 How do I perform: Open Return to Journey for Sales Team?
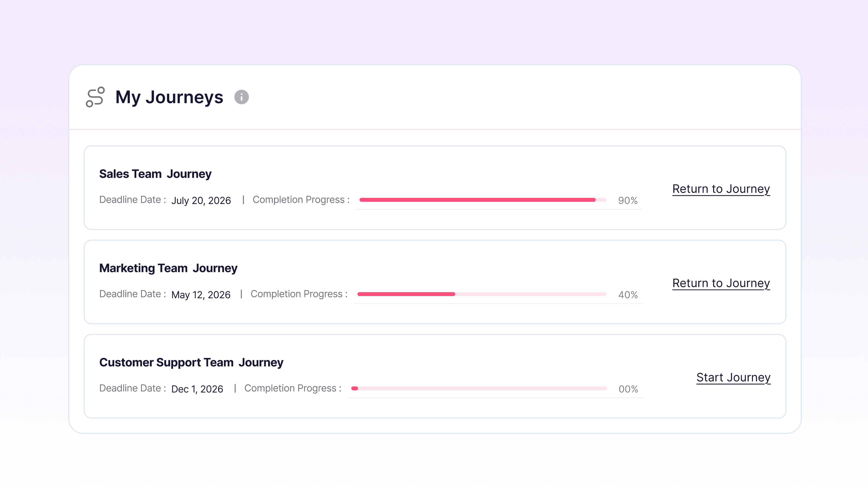point(721,189)
